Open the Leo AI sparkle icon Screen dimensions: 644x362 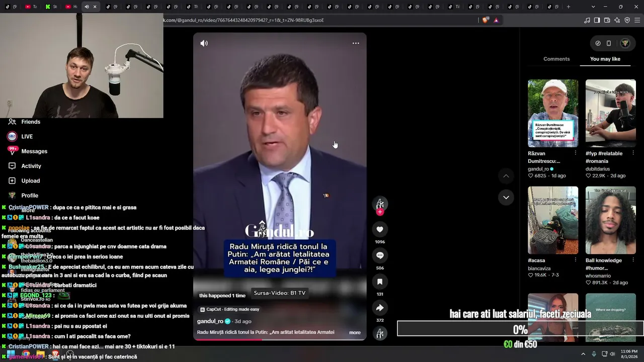pos(617,20)
